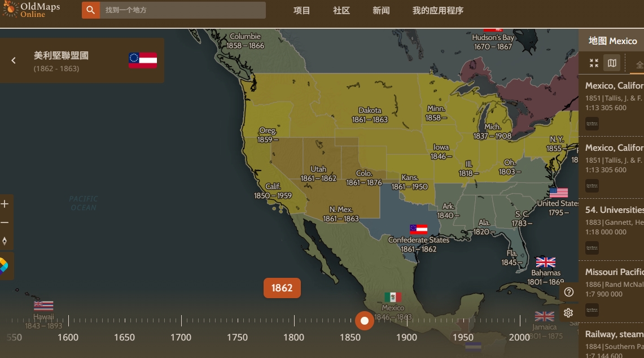Select the Oreg. 1859 label
This screenshot has width=644, height=358.
(268, 135)
